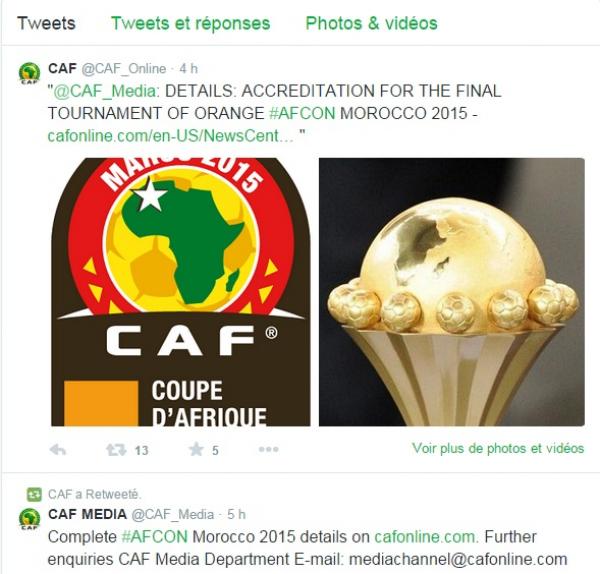Screen dimensions: 600x574
Task: Click the #AFCON hashtag in first tweet
Action: [302, 113]
